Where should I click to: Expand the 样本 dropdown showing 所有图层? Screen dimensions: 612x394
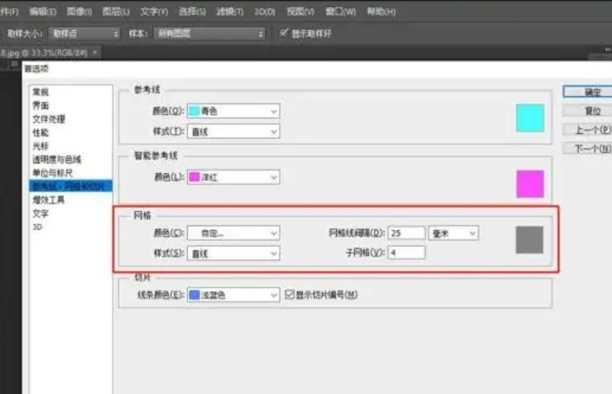[x=210, y=34]
